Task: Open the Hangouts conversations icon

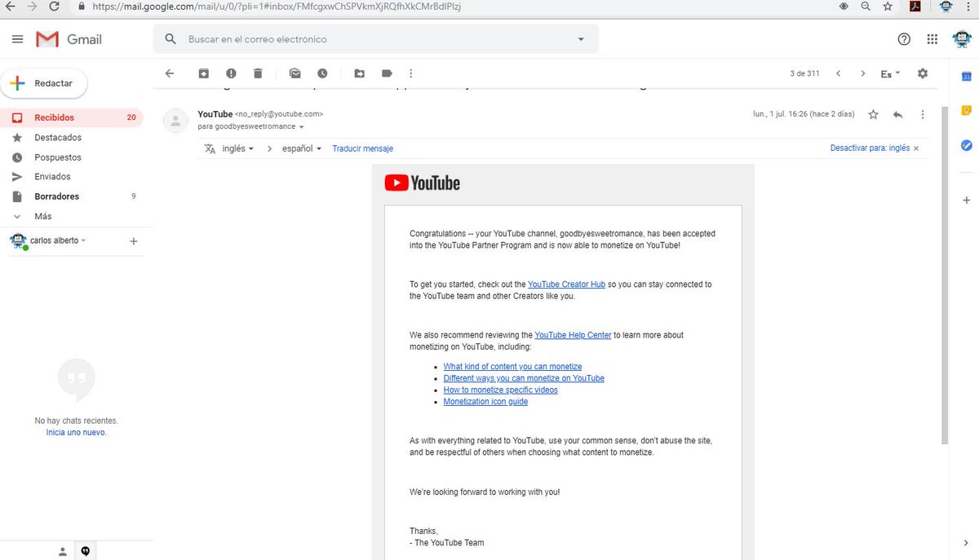Action: tap(85, 551)
